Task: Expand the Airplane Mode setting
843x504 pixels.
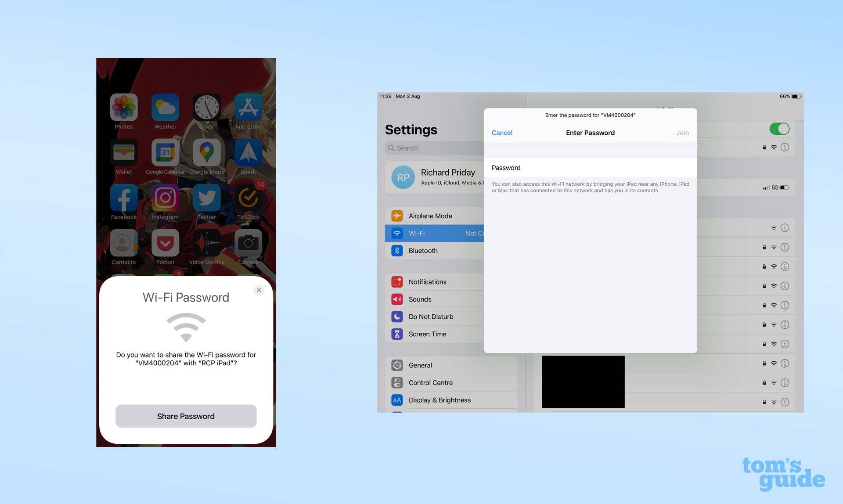Action: coord(429,216)
